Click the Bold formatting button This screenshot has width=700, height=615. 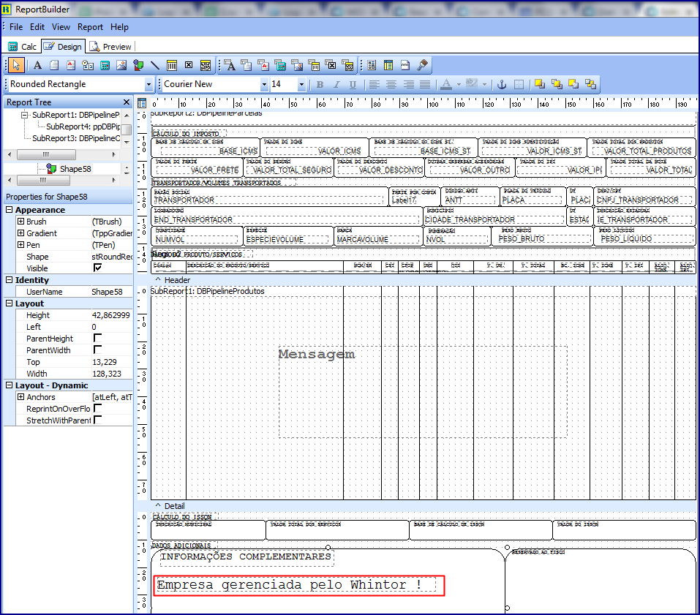320,84
